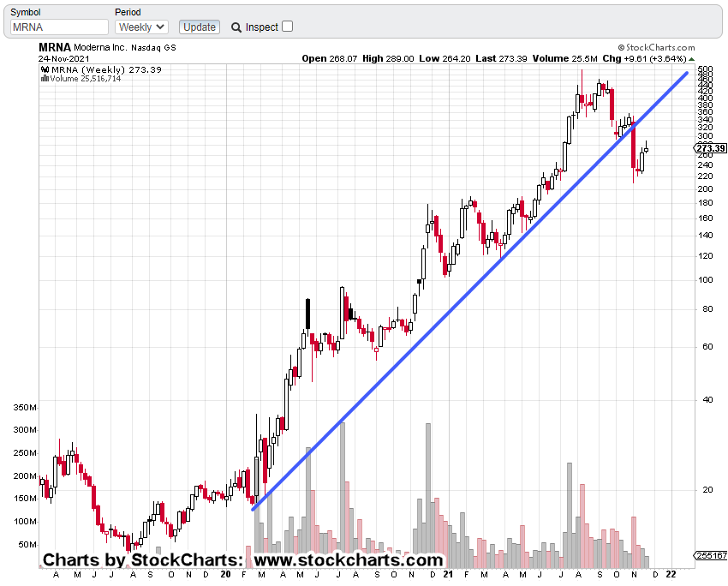This screenshot has width=728, height=586.
Task: Click the '22' year marker on time axis
Action: [x=671, y=577]
